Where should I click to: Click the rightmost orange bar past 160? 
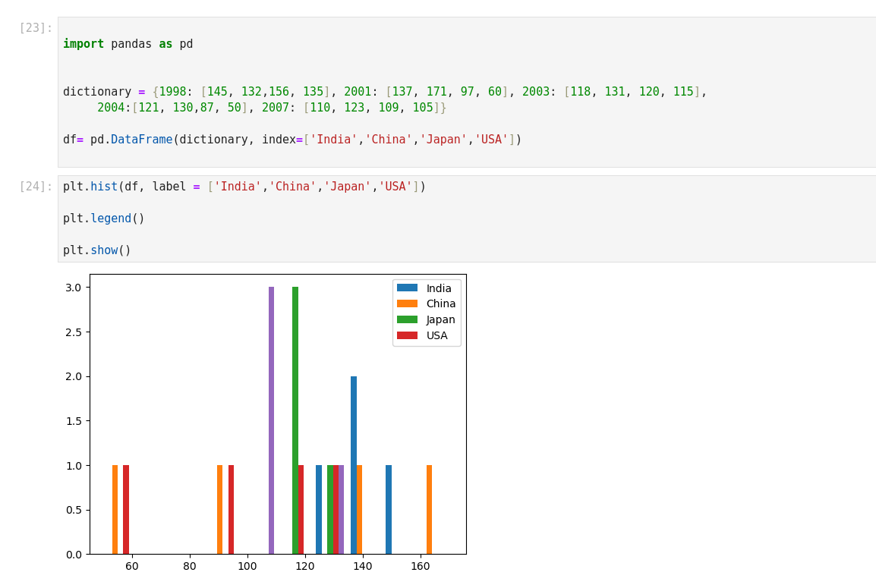429,509
